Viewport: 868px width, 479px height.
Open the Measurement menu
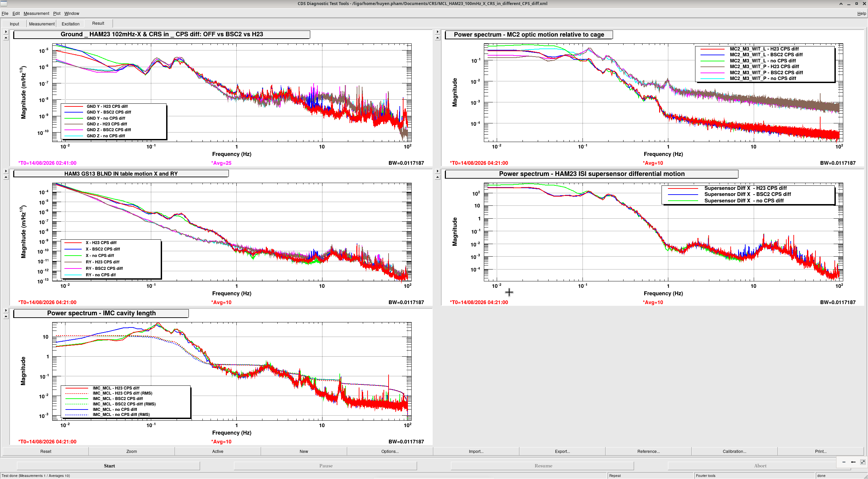point(36,14)
